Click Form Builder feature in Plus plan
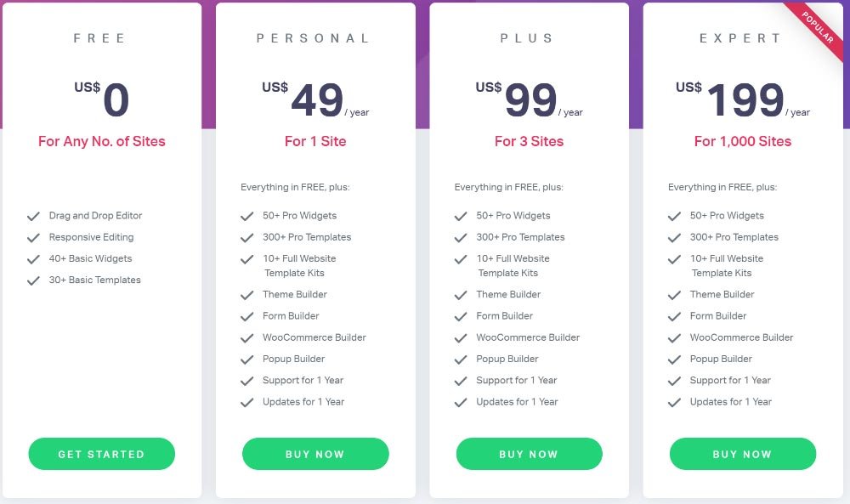 505,316
